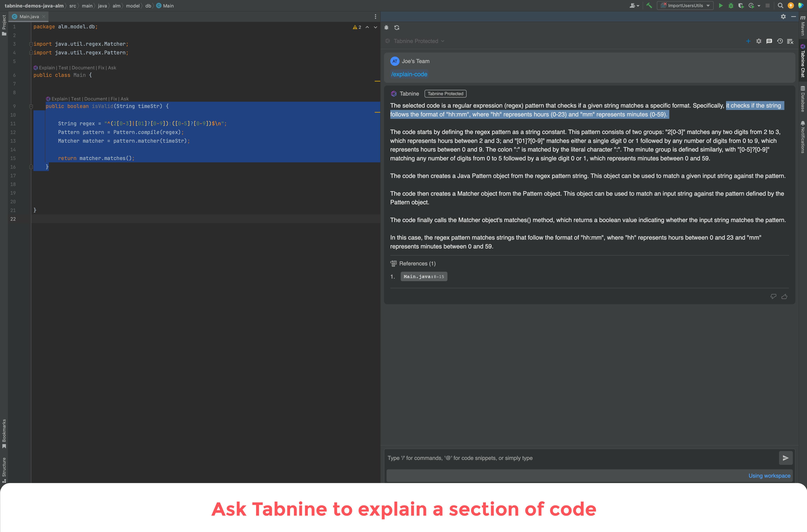Open the Bookmarks tool window tab
Screen dimensions: 807x532
point(4,434)
